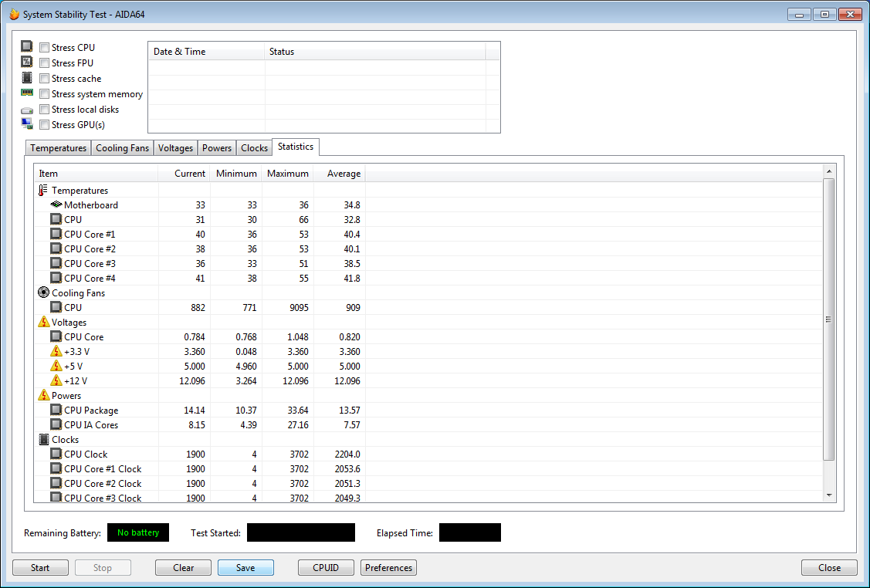The height and width of the screenshot is (588, 870).
Task: Click the Average column header
Action: point(339,174)
